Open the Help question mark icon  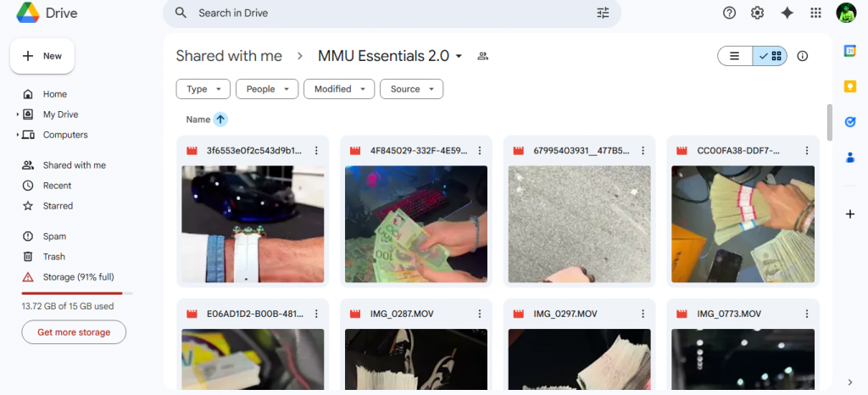click(729, 13)
